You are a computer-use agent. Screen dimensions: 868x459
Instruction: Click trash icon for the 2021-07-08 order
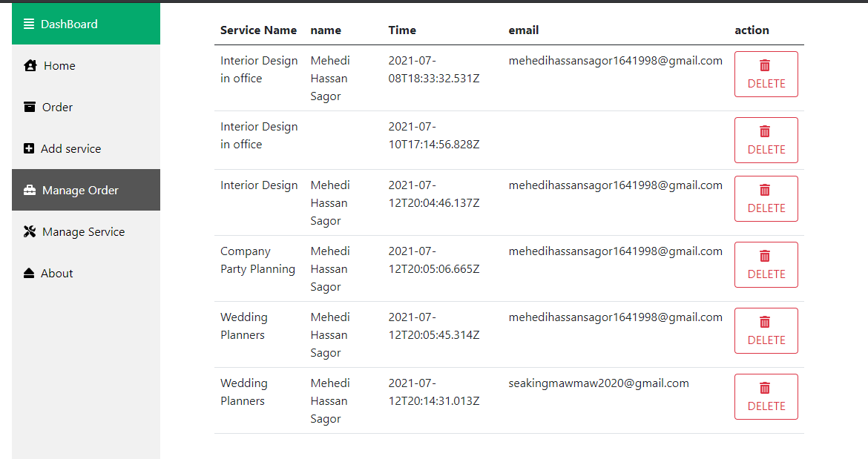(764, 65)
